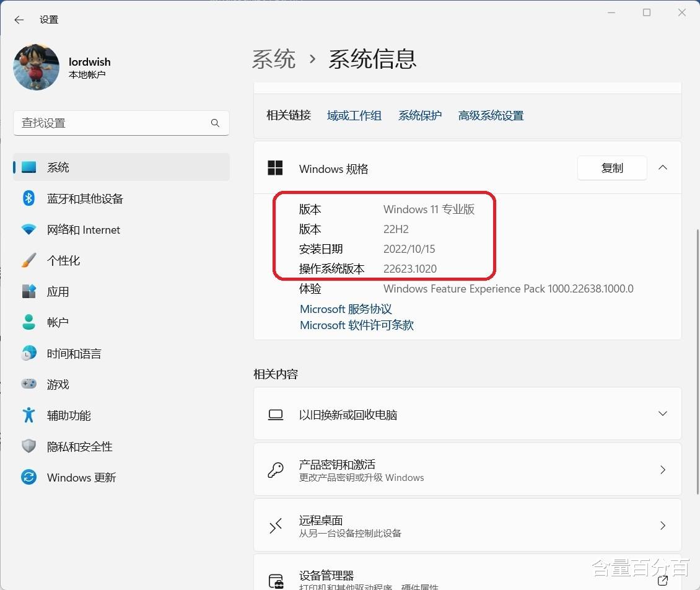Go back using the arrow icon

point(19,20)
